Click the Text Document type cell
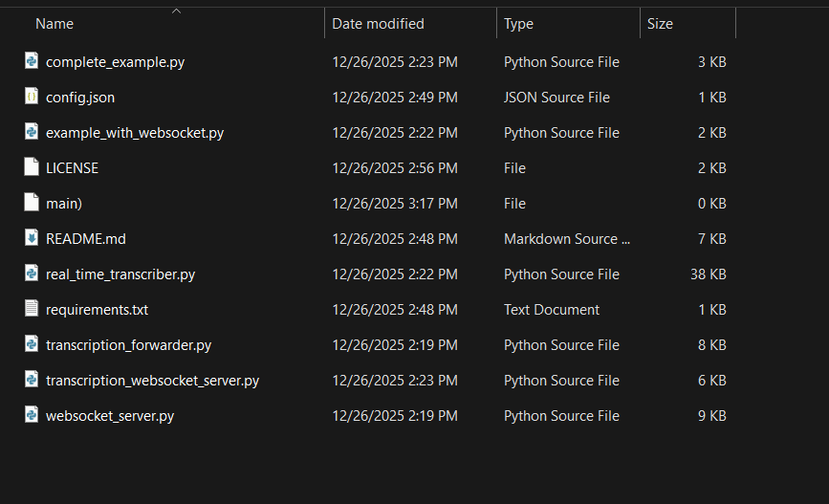The width and height of the screenshot is (829, 504). pyautogui.click(x=552, y=310)
